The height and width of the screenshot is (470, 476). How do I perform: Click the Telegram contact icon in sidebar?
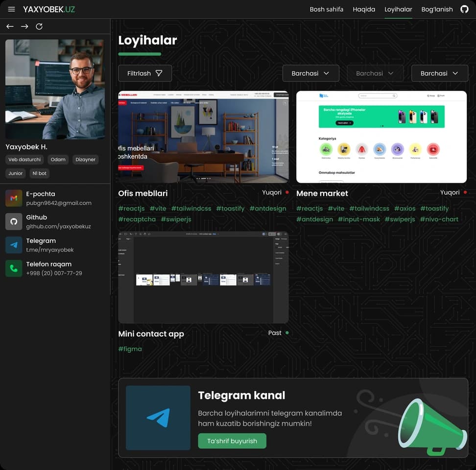coord(14,245)
